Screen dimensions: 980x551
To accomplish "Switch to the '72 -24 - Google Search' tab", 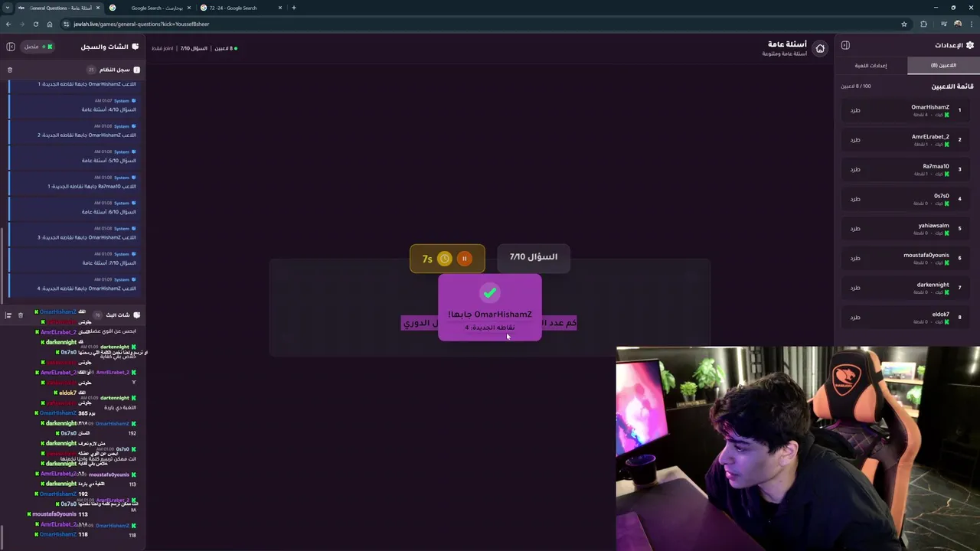I will pyautogui.click(x=241, y=8).
